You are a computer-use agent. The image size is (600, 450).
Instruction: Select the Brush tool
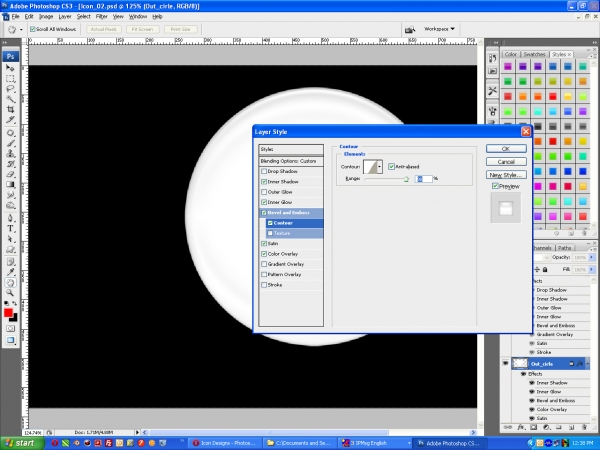pyautogui.click(x=10, y=143)
